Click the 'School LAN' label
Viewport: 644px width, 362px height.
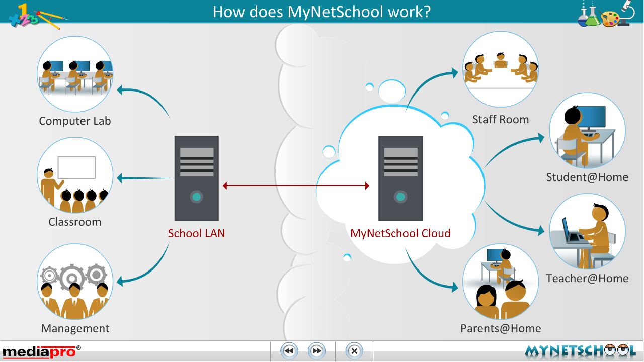point(197,233)
